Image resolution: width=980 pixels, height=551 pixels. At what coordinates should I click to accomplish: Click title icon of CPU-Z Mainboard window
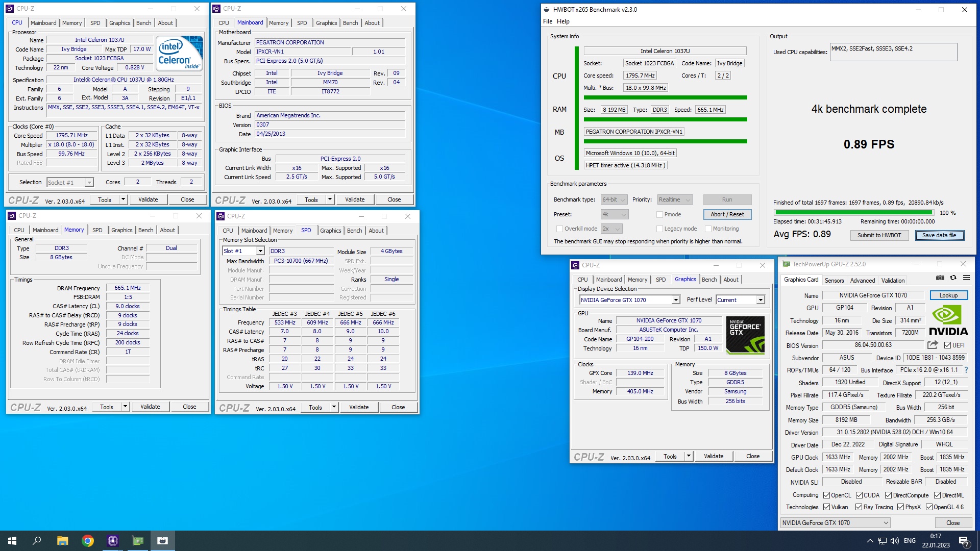pos(216,9)
